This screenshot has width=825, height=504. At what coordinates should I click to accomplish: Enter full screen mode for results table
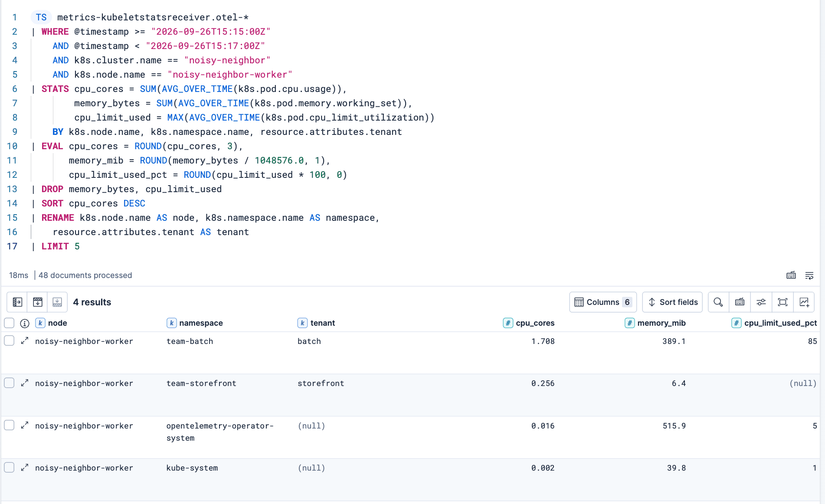[x=782, y=302]
